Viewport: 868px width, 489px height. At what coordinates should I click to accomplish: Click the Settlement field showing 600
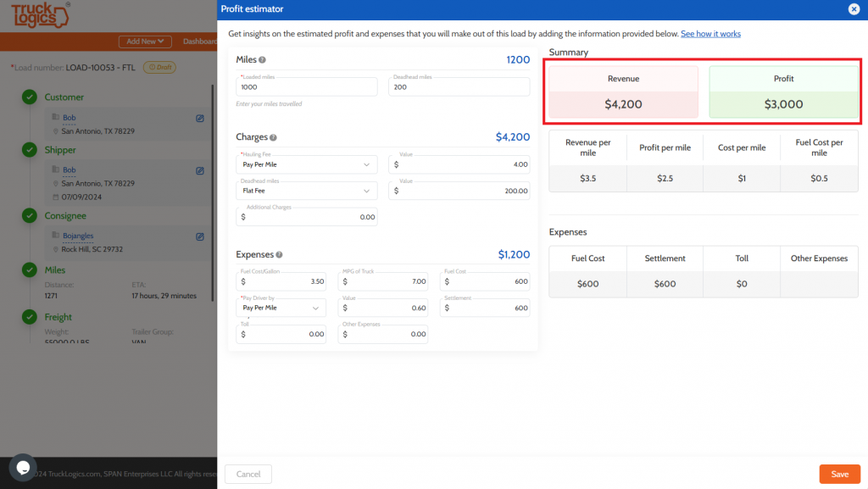[x=485, y=308]
